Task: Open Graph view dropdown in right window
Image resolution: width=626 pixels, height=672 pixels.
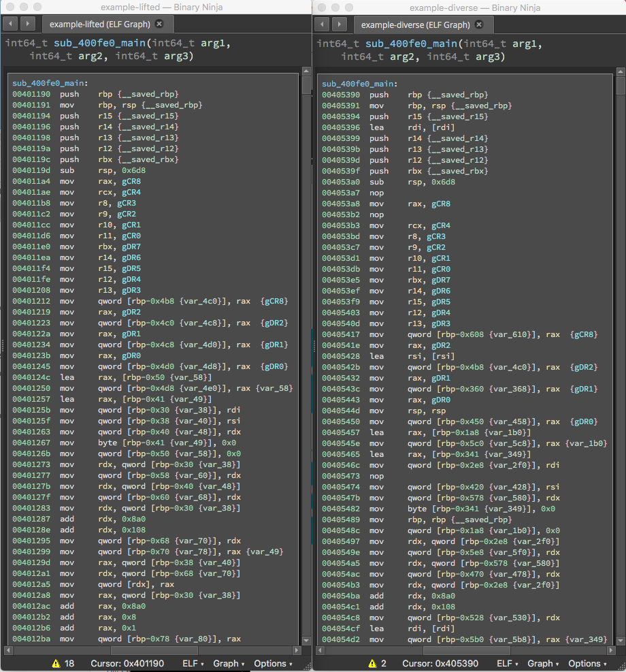Action: click(x=543, y=663)
